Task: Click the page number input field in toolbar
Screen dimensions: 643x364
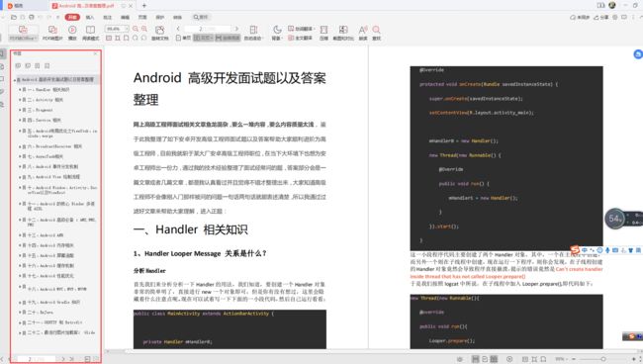Action: [x=208, y=29]
